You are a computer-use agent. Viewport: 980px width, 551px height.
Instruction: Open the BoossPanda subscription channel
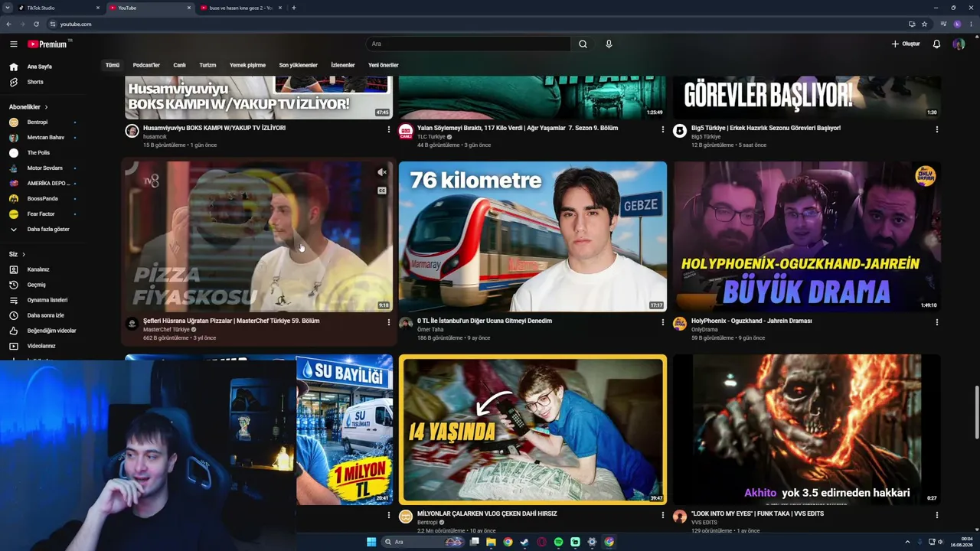43,199
